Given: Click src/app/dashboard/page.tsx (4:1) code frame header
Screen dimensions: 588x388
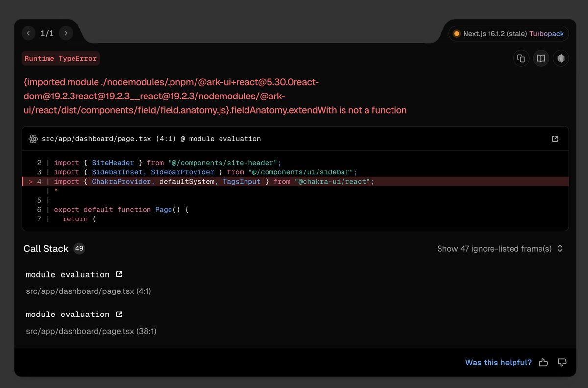Looking at the screenshot, I should coord(151,139).
